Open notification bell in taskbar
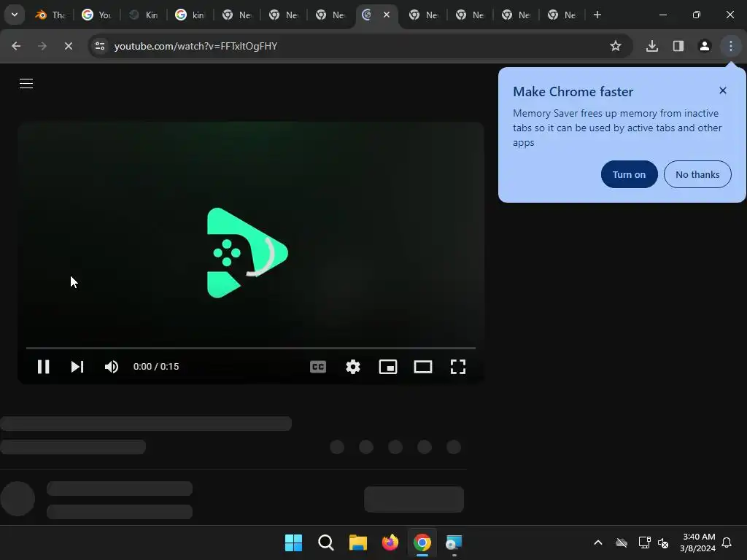Image resolution: width=747 pixels, height=560 pixels. click(x=727, y=542)
